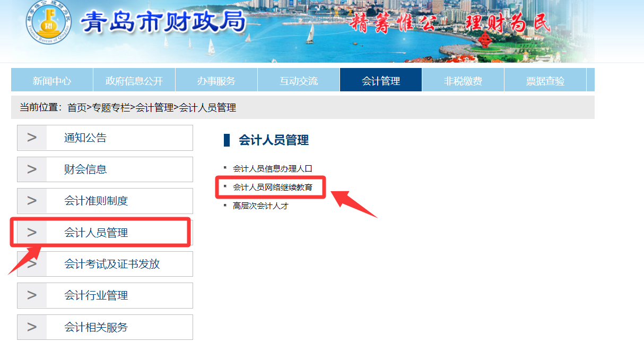Image resolution: width=644 pixels, height=350 pixels.
Task: Click the arrow icon beside 通知公告
Action: click(32, 138)
